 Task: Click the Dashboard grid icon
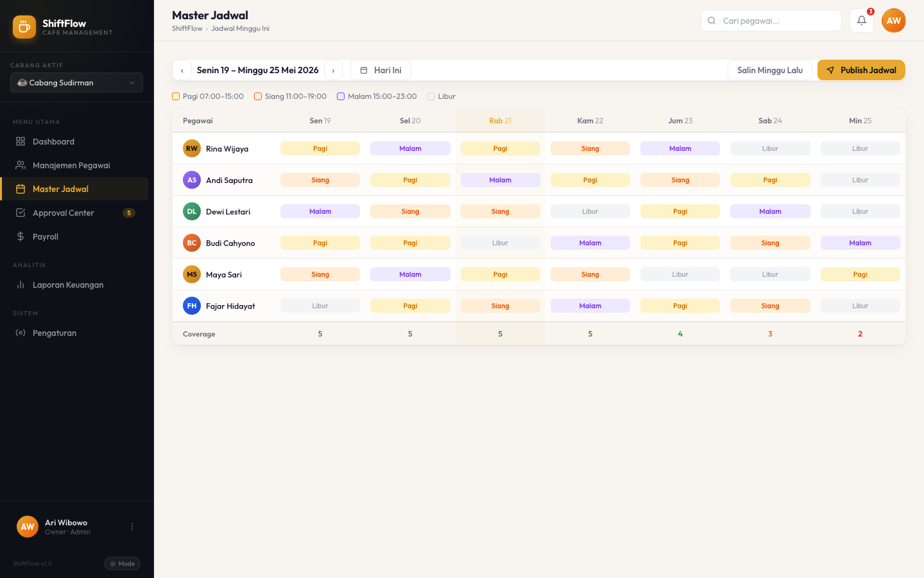[21, 141]
